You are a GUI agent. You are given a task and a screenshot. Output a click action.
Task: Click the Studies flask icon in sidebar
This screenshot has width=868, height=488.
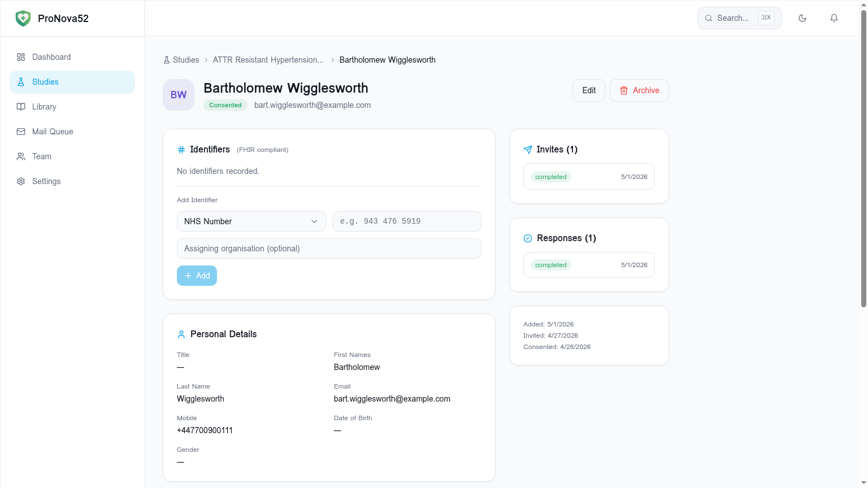click(21, 82)
